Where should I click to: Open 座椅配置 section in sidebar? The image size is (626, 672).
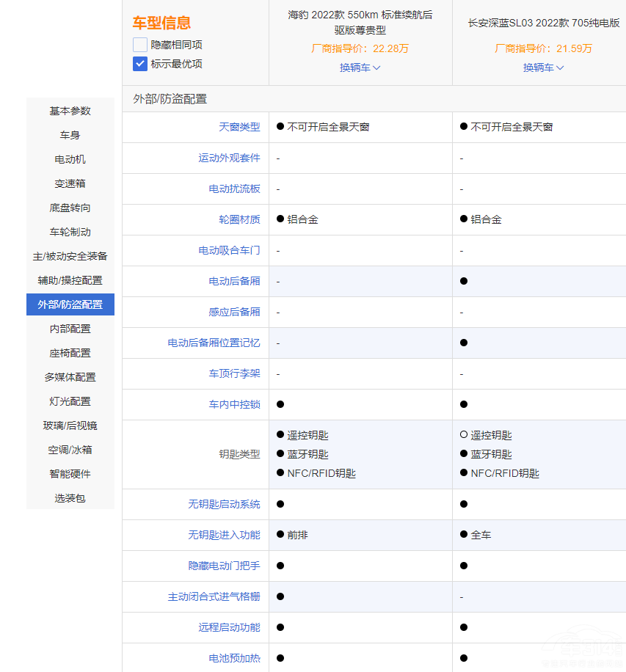pyautogui.click(x=70, y=353)
